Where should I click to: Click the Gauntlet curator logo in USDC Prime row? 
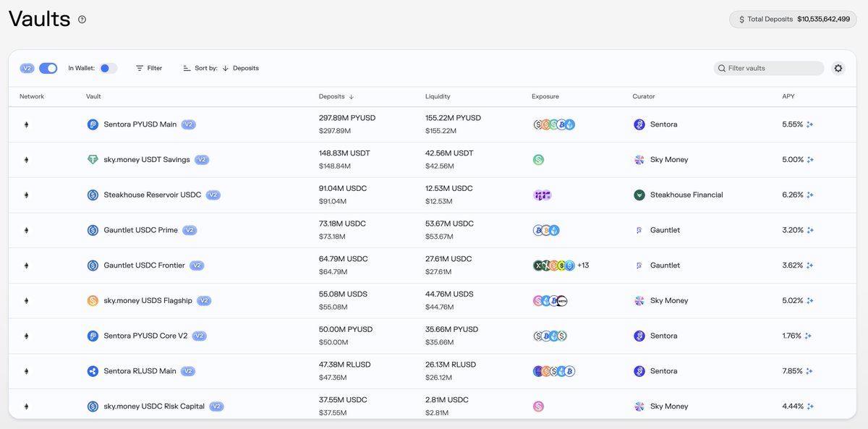pyautogui.click(x=639, y=230)
